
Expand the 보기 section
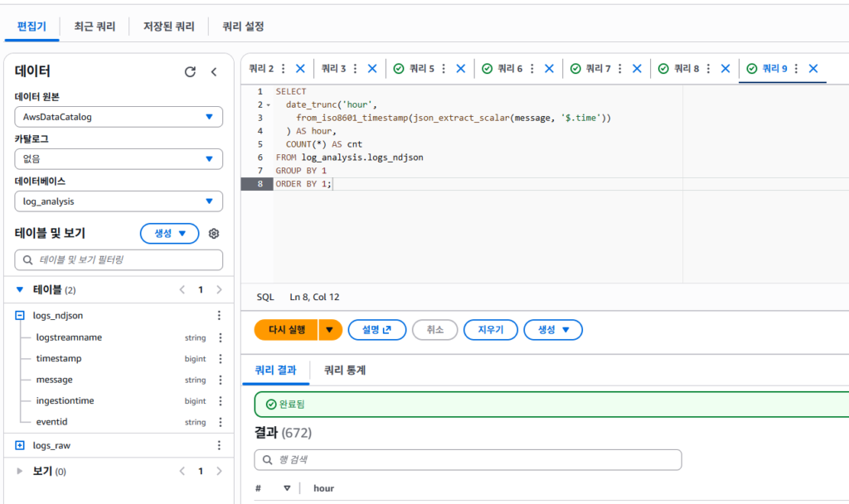click(x=20, y=472)
